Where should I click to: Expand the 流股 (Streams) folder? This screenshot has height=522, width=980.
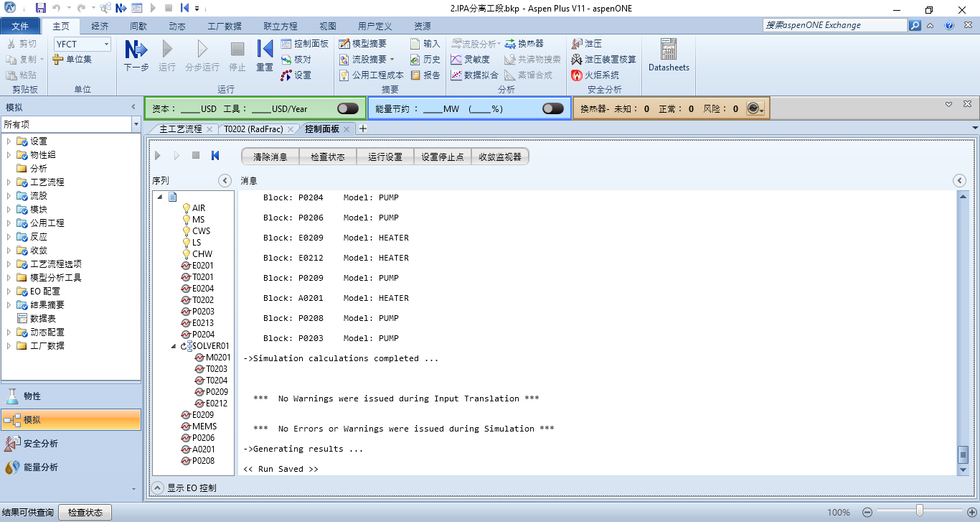[x=9, y=195]
